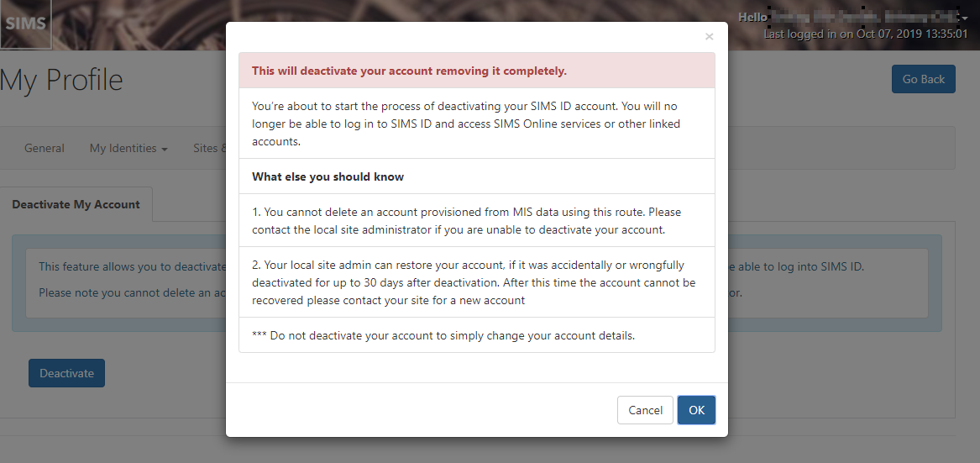The image size is (980, 463).
Task: Click the 'Do not deactivate' notice row
Action: [x=477, y=335]
